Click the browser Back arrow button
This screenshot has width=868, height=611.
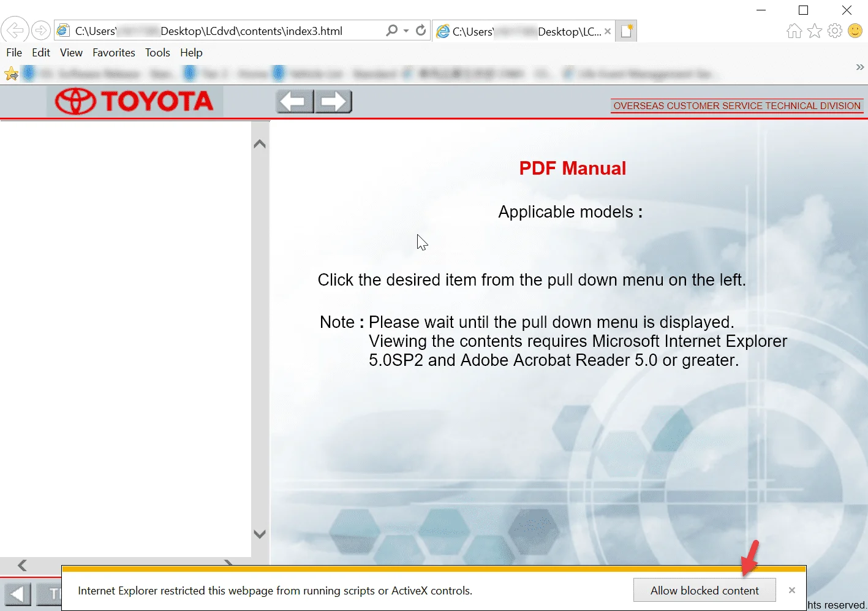pos(15,30)
